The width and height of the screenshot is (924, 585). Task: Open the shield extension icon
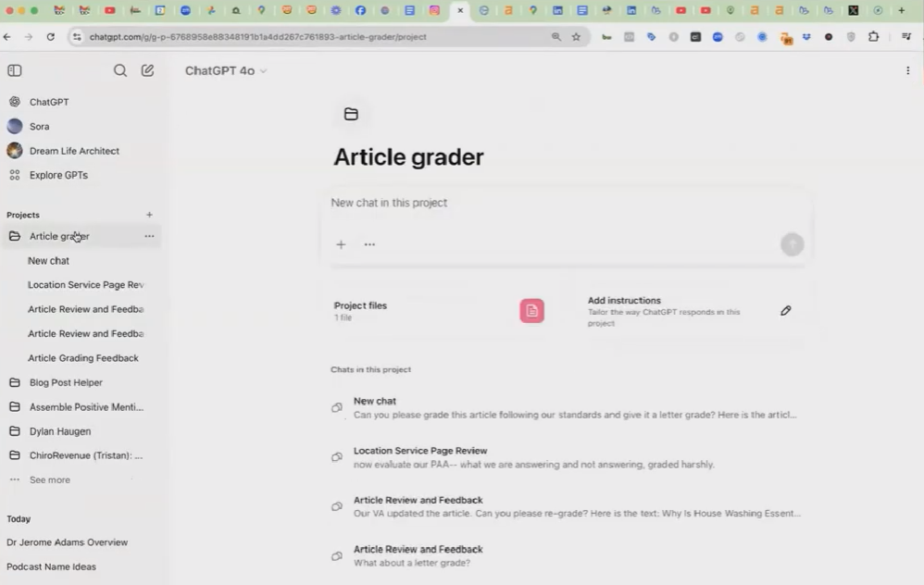coord(851,36)
